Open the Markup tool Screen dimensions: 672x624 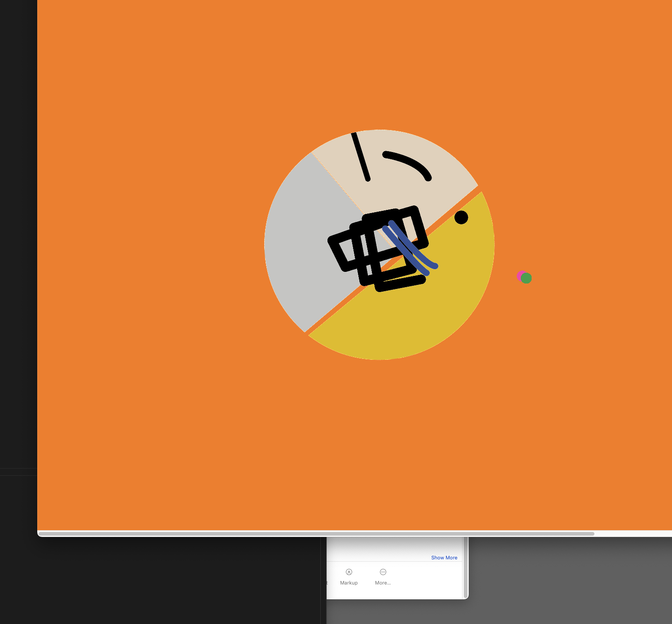pyautogui.click(x=349, y=576)
